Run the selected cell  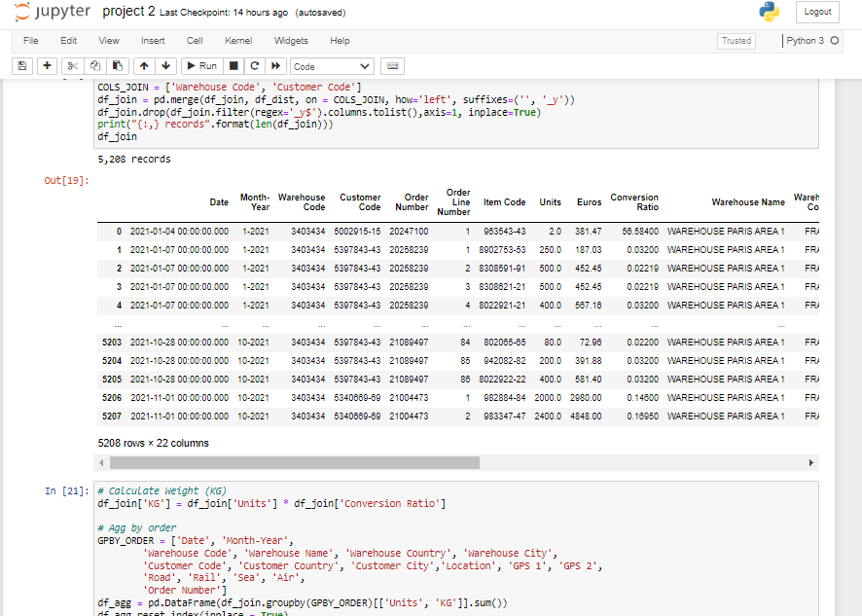tap(201, 66)
